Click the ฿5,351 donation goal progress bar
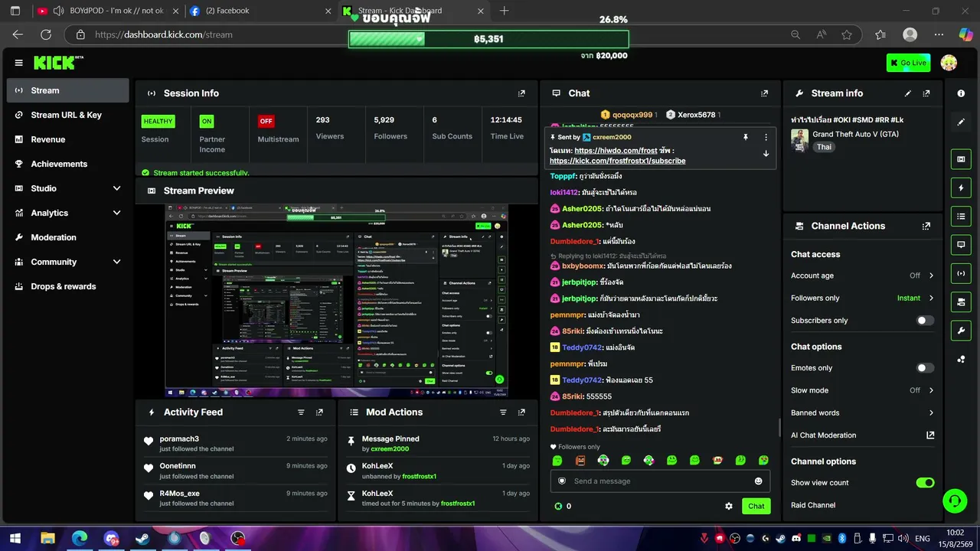The image size is (980, 551). click(x=488, y=39)
